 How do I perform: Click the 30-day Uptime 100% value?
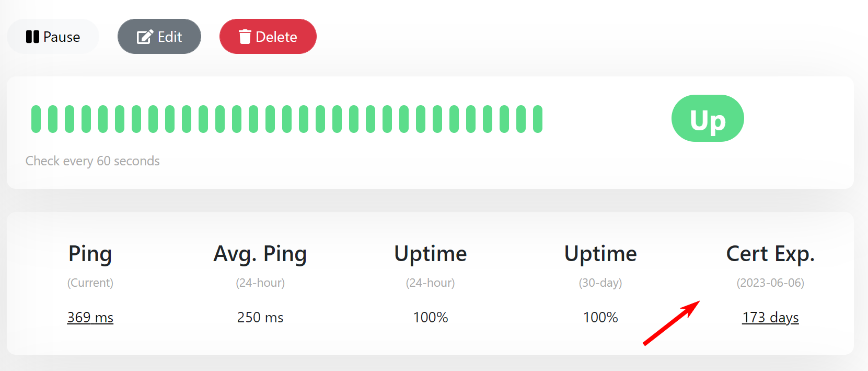(600, 317)
